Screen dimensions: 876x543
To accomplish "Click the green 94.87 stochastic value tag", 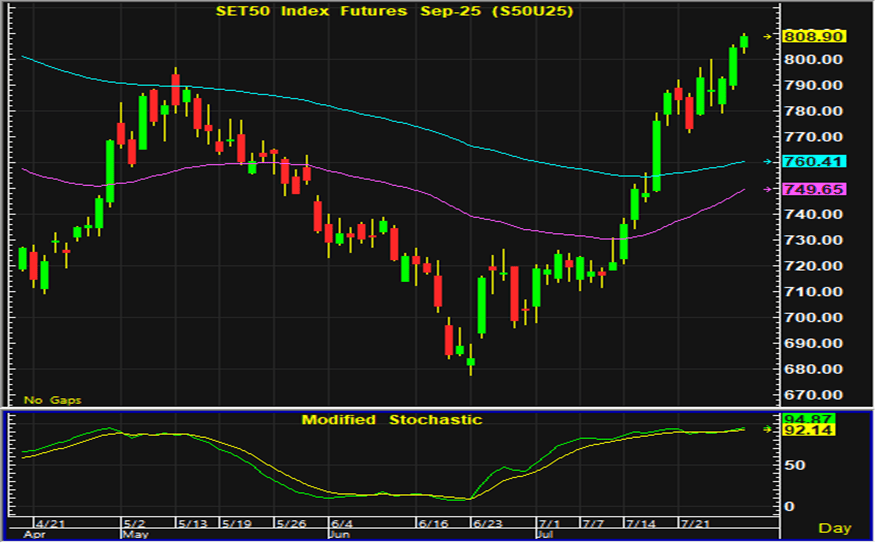I will coord(809,418).
